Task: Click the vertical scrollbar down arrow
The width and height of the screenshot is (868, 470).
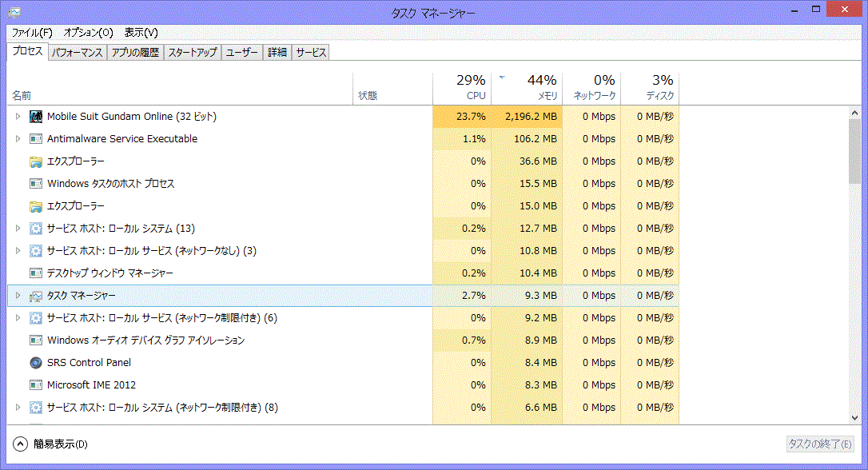Action: click(854, 418)
